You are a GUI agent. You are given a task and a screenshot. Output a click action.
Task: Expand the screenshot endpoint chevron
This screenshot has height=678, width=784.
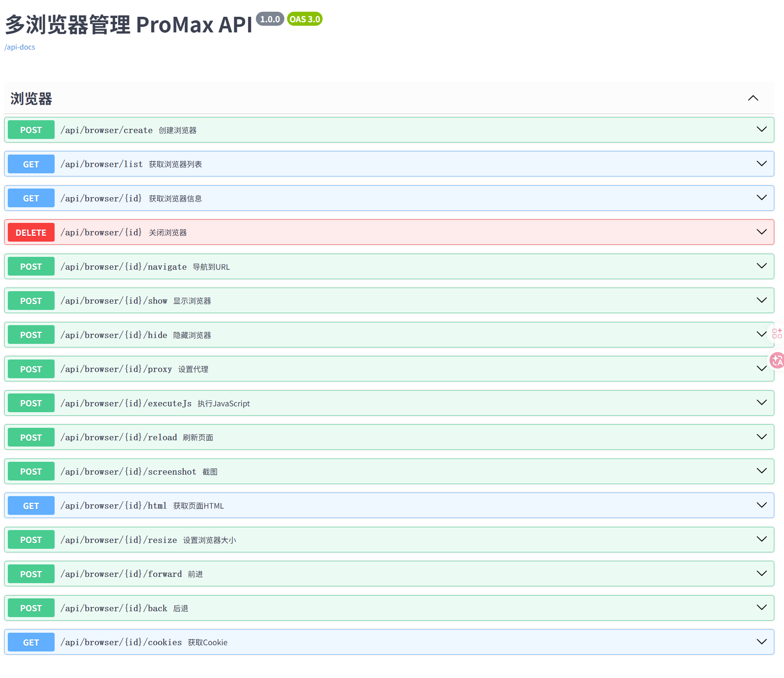coord(761,471)
